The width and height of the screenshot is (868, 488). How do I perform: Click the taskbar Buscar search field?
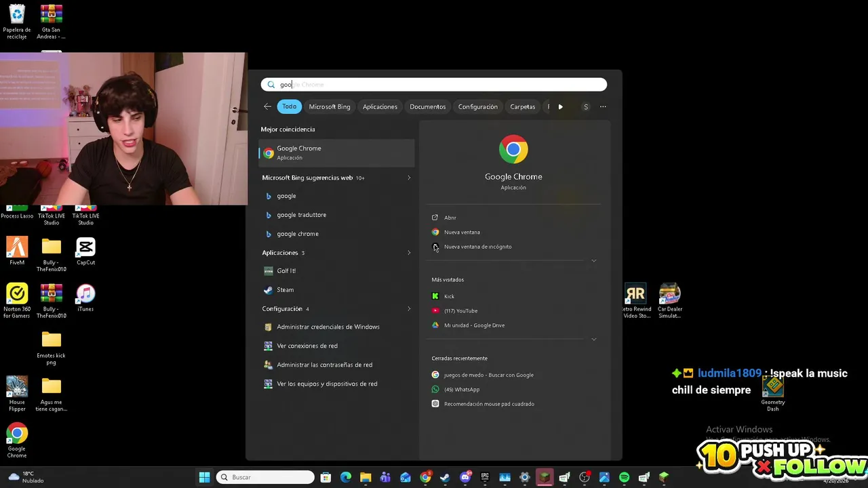(x=265, y=477)
